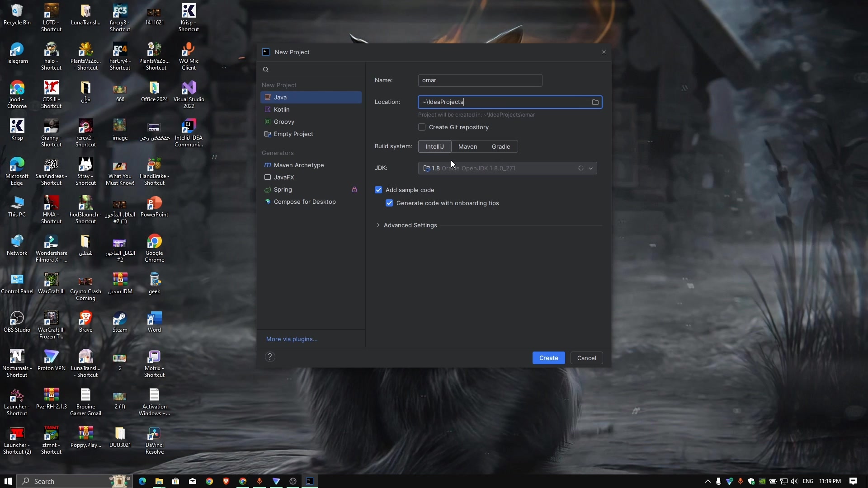This screenshot has height=488, width=868.
Task: Uncheck Generate code with onboarding tips
Action: tap(389, 203)
